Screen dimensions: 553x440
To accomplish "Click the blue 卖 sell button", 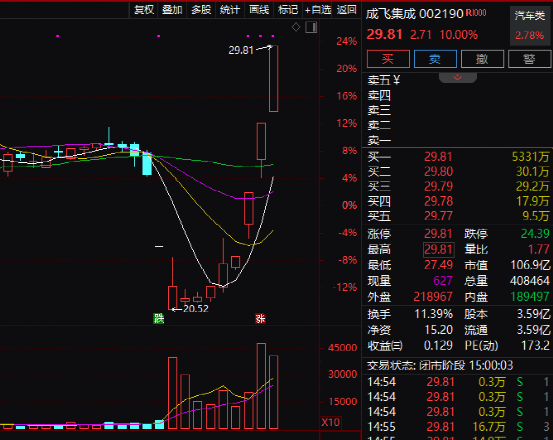I will (435, 59).
